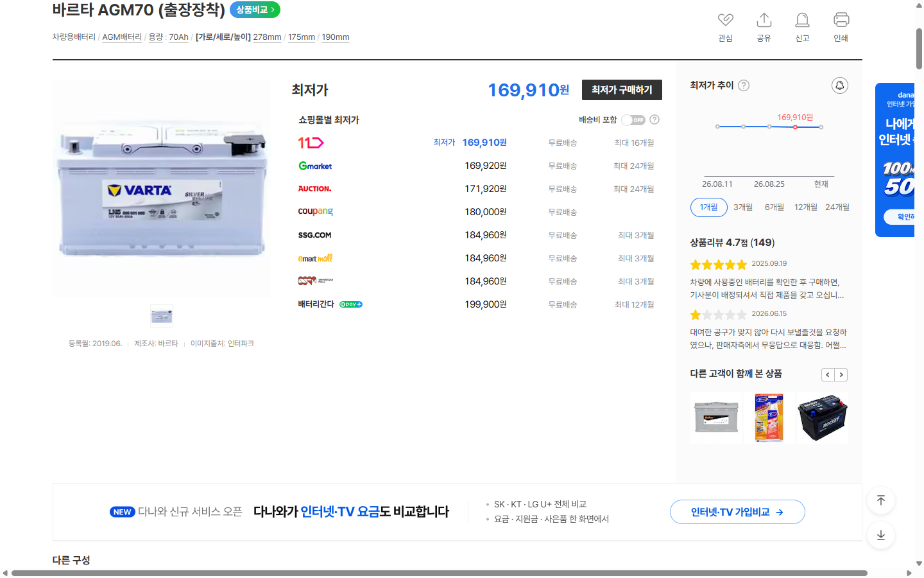Open the Gmarket mall logo

point(315,166)
